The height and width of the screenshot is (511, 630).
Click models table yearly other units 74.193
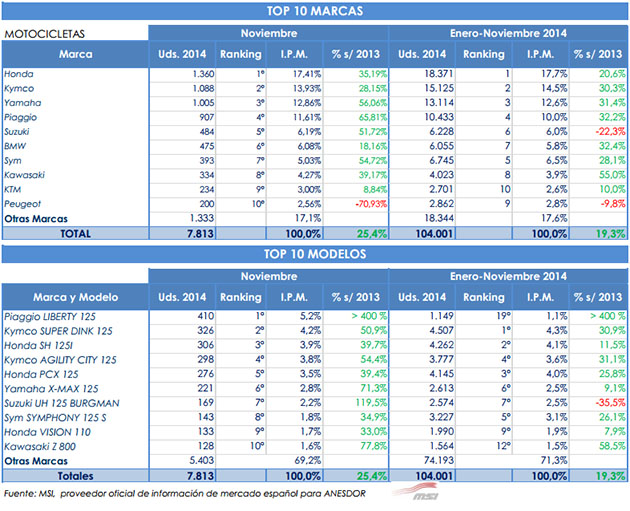click(439, 460)
